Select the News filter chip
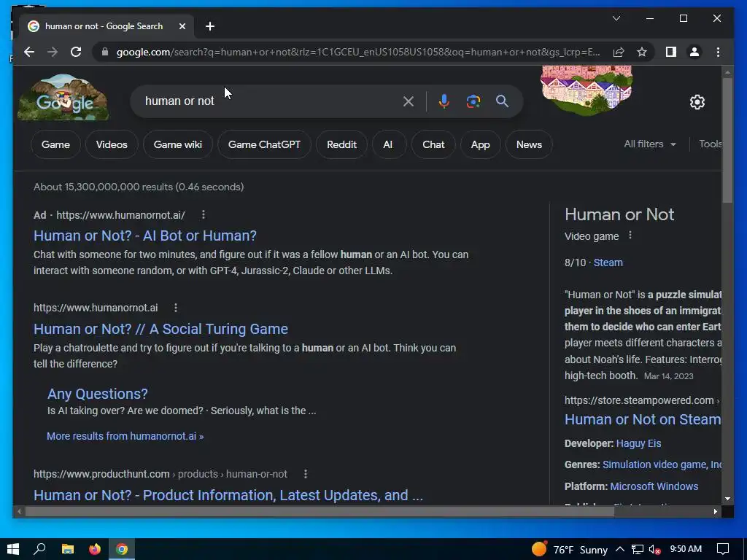The height and width of the screenshot is (560, 747). point(529,144)
